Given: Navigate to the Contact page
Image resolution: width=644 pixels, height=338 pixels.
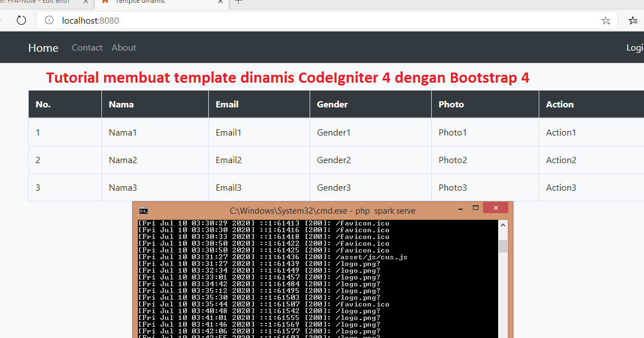Looking at the screenshot, I should click(87, 47).
